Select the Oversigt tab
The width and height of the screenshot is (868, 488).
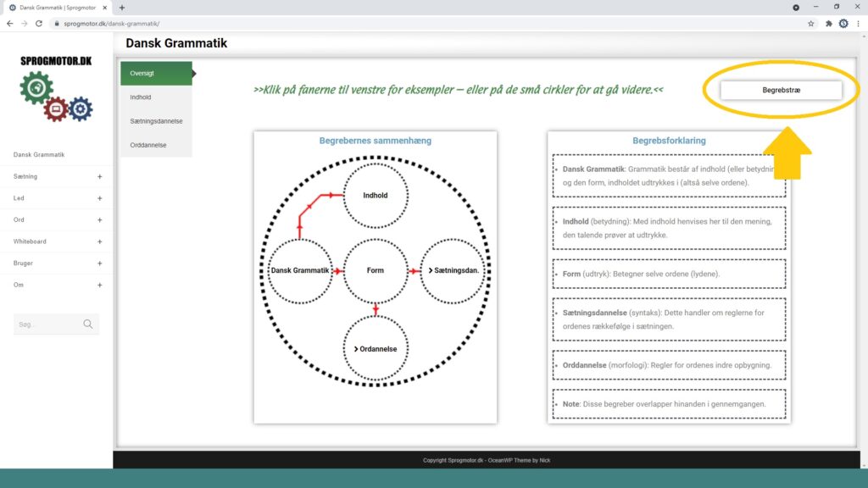pos(156,73)
